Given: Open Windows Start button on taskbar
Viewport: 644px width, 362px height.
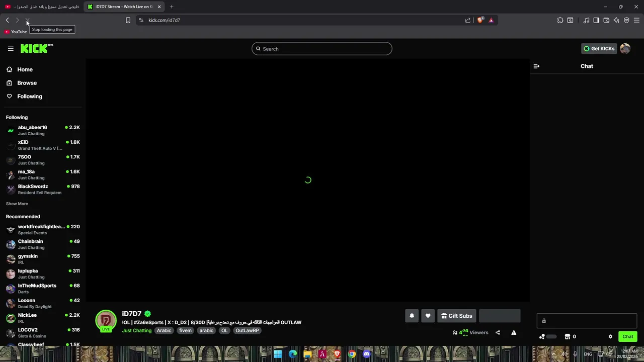Looking at the screenshot, I should point(278,354).
